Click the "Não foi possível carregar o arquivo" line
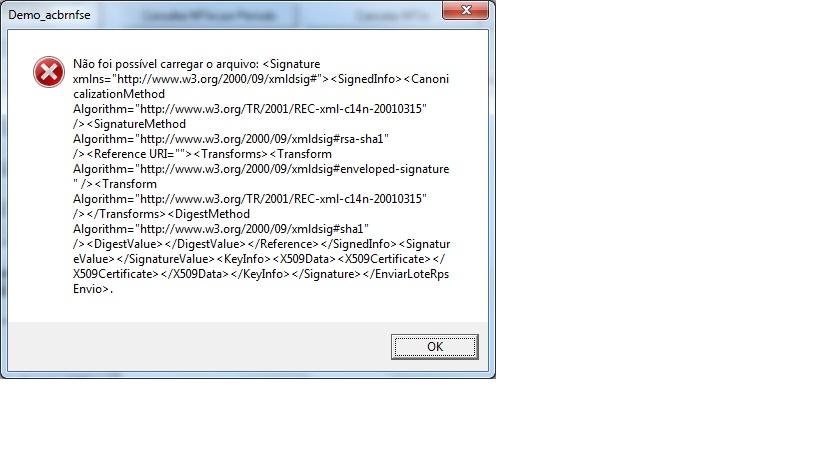816x460 pixels. coord(197,64)
